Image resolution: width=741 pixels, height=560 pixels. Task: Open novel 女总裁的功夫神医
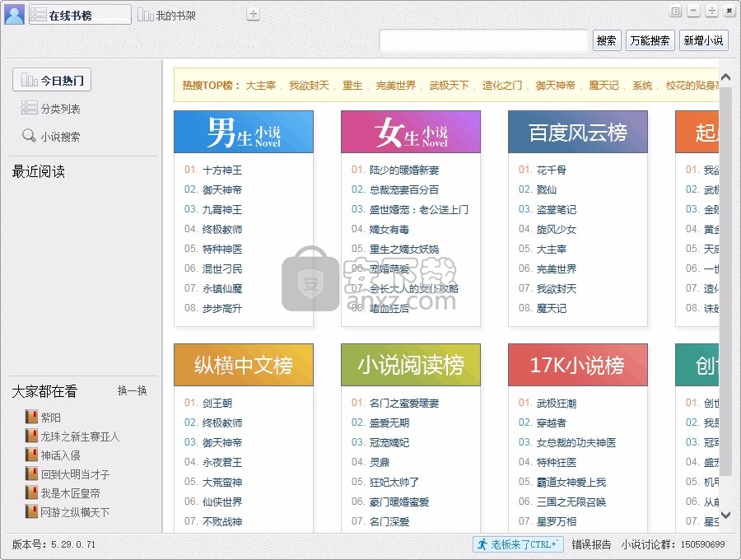[x=576, y=443]
